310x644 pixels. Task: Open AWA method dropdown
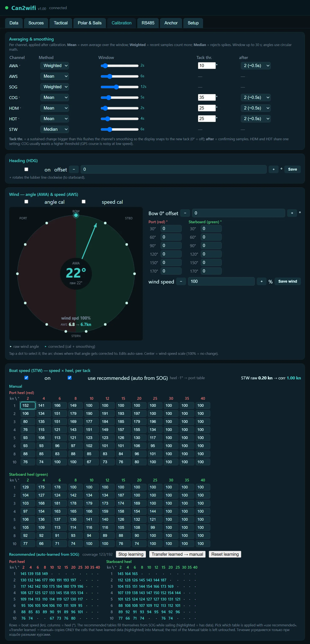(x=55, y=66)
